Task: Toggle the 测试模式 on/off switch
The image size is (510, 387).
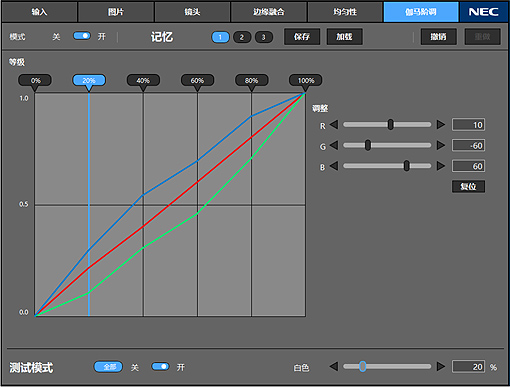Action: [160, 367]
